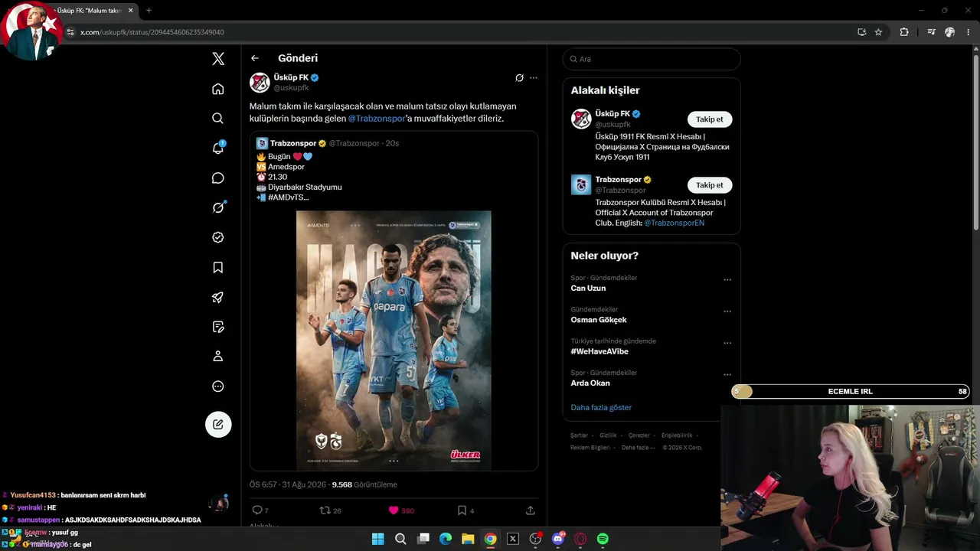The height and width of the screenshot is (551, 980).
Task: Open the Çerezler footer link
Action: [x=639, y=435]
